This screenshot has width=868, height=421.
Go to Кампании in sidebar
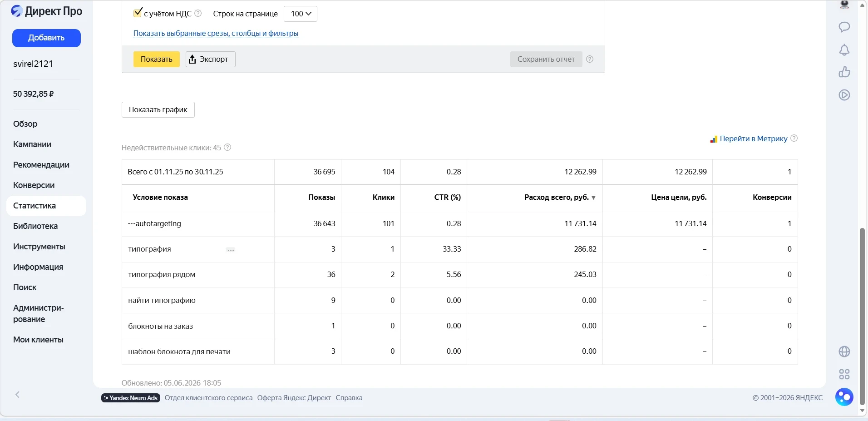point(32,144)
